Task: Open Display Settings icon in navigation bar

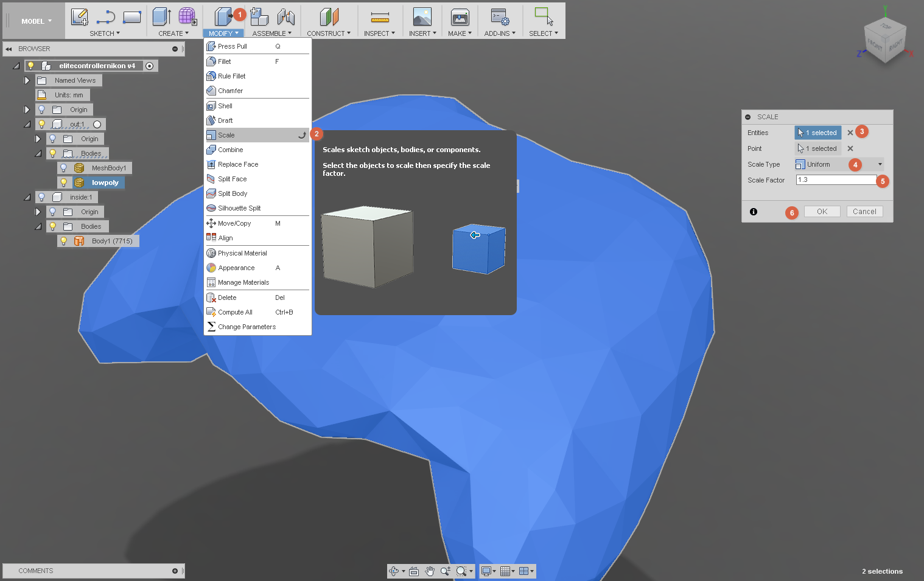Action: [486, 571]
